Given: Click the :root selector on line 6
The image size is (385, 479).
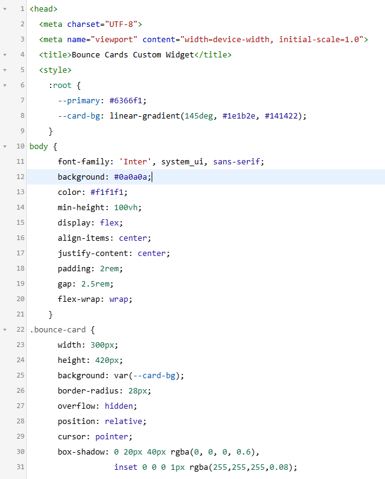Looking at the screenshot, I should [60, 85].
